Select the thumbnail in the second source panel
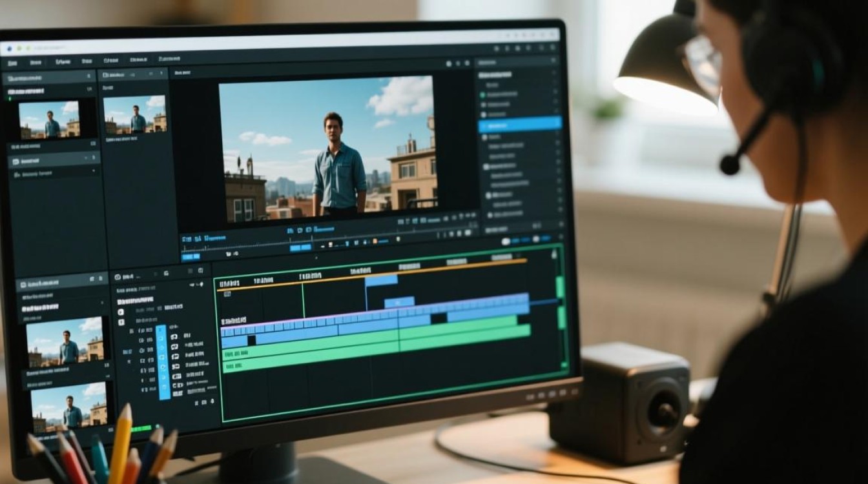Image resolution: width=868 pixels, height=484 pixels. coord(134,114)
